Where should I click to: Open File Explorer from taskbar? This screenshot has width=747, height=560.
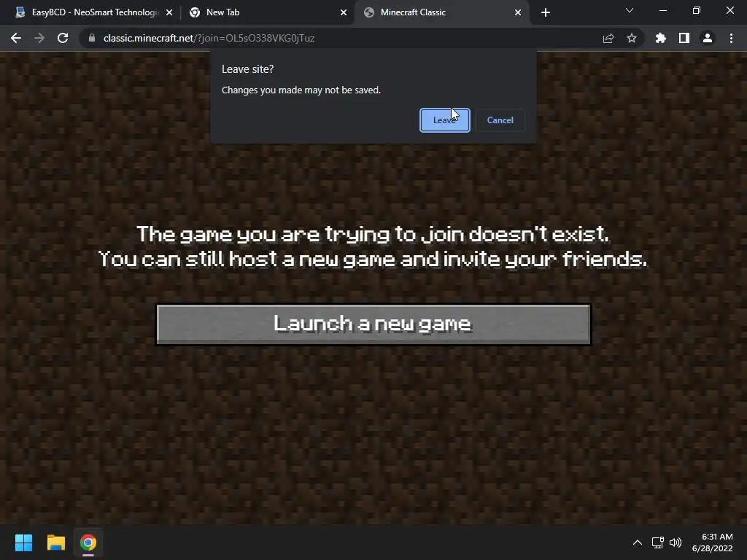pos(55,542)
